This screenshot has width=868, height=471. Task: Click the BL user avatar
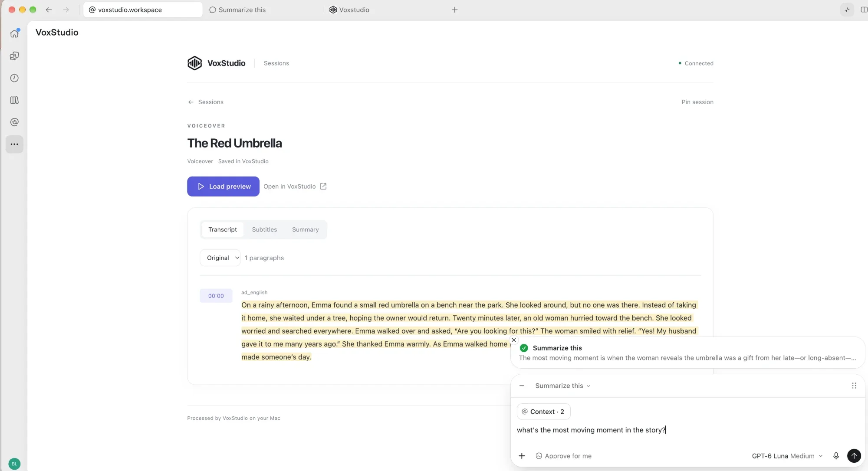pyautogui.click(x=14, y=464)
